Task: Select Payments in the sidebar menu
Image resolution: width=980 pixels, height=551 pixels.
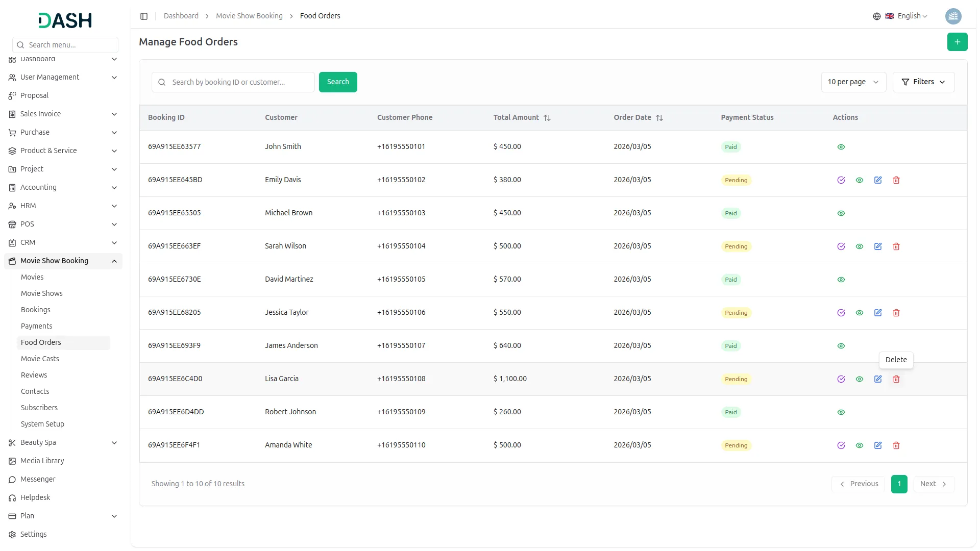Action: (x=36, y=325)
